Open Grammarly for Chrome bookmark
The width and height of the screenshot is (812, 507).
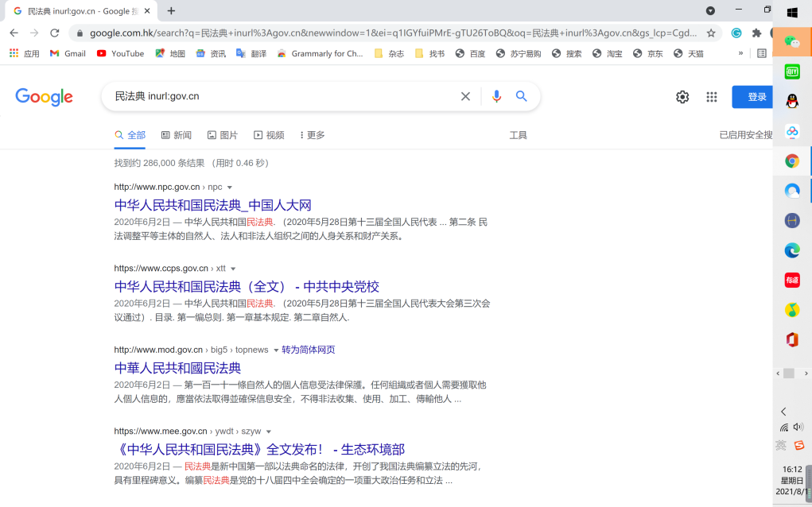click(x=321, y=53)
